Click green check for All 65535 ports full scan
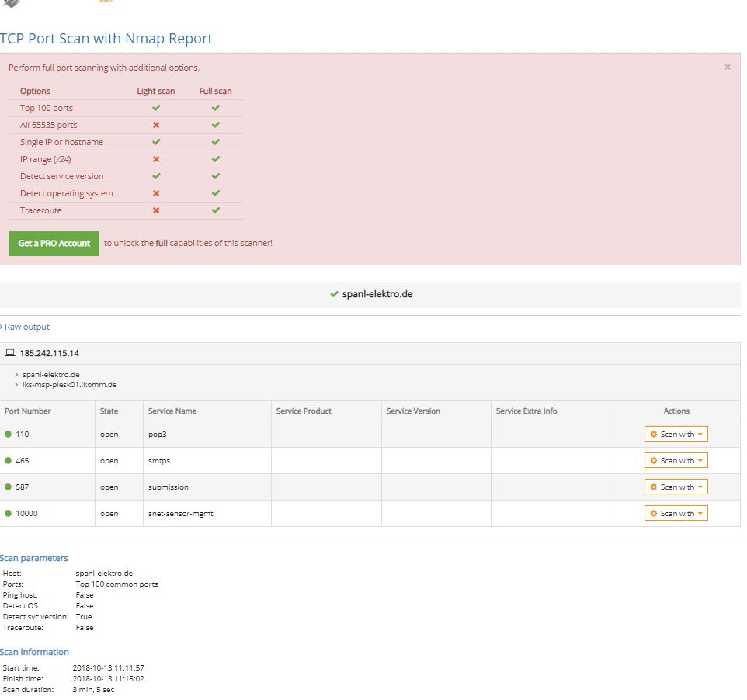This screenshot has width=747, height=700. point(216,125)
